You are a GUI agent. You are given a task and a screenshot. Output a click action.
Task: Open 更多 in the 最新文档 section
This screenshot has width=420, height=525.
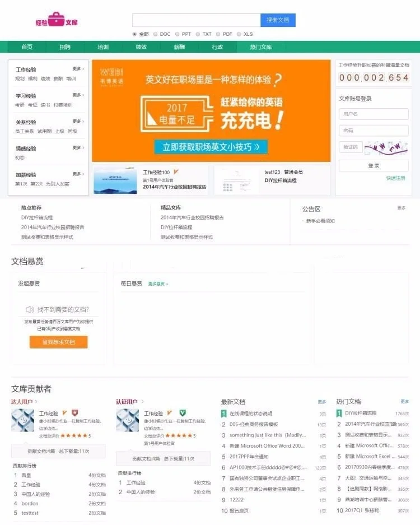click(x=321, y=402)
